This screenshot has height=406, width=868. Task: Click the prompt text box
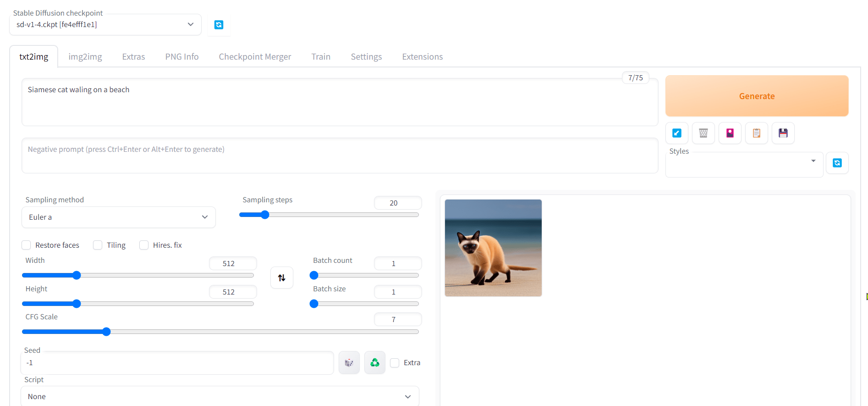340,102
